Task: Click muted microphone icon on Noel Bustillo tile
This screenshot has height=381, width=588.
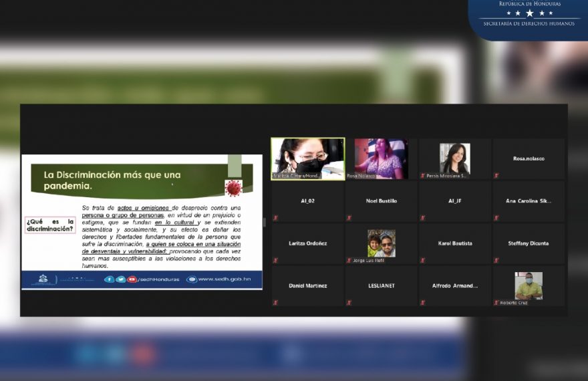Action: coord(349,218)
